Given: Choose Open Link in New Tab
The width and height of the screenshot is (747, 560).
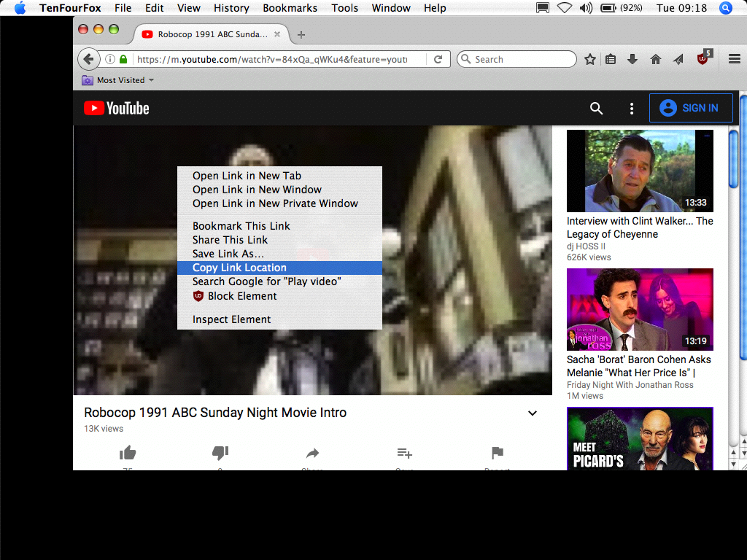Looking at the screenshot, I should 279,176.
